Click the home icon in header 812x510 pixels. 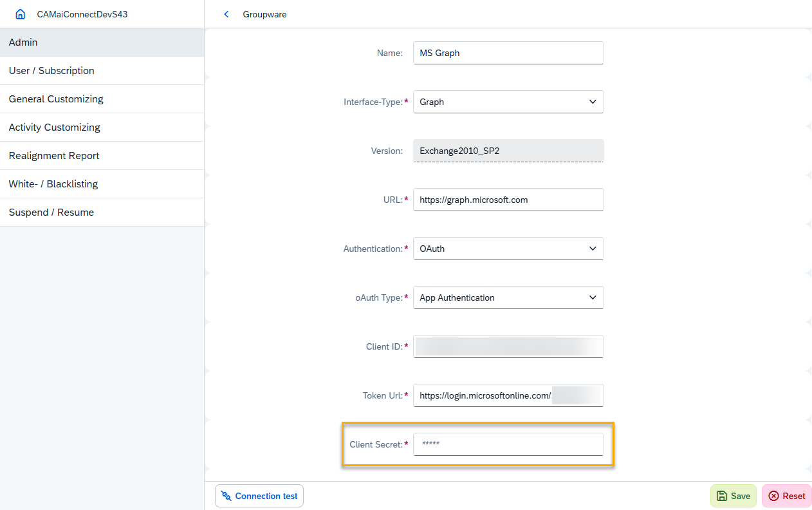21,14
